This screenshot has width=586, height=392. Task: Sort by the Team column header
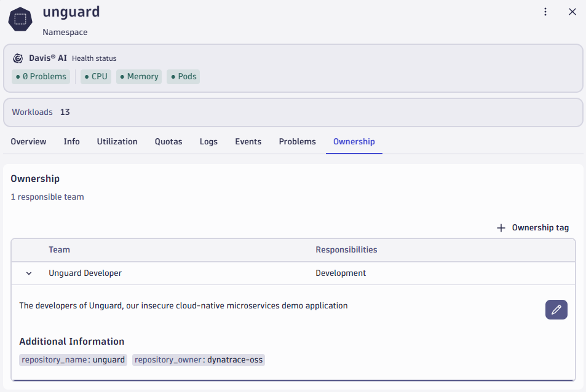pos(59,249)
